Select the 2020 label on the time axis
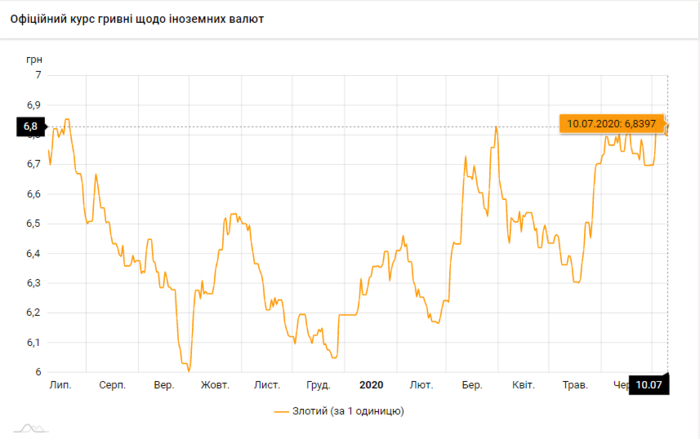Viewport: 700px width, 439px height. 371,385
